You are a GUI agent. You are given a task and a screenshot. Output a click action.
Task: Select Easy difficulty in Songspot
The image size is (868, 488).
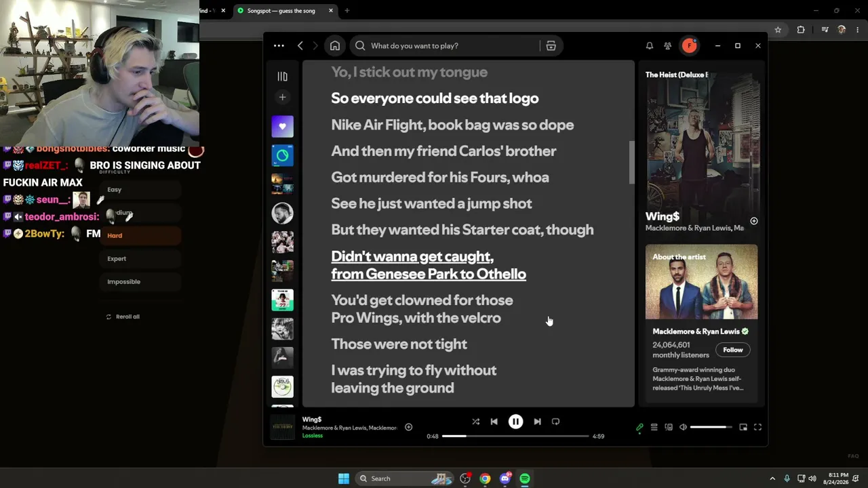(x=140, y=190)
